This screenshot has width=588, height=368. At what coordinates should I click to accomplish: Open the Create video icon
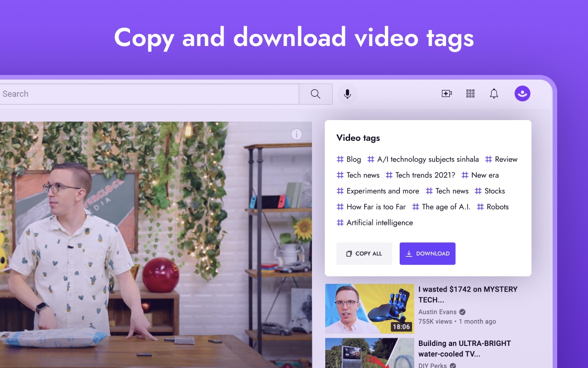[446, 93]
